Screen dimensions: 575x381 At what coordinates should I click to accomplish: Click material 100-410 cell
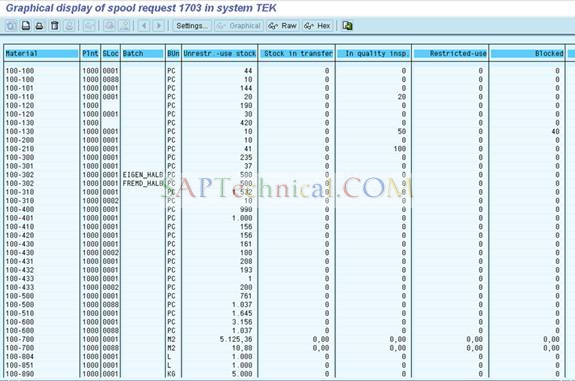(x=20, y=227)
